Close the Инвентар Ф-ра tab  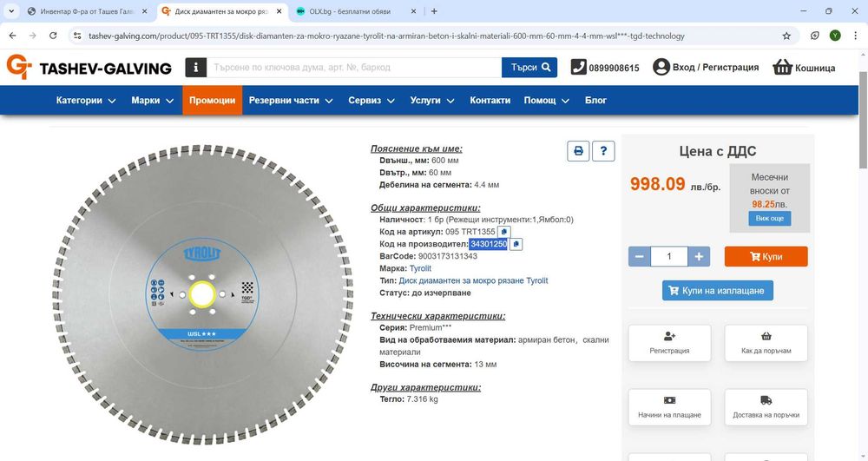pos(144,11)
